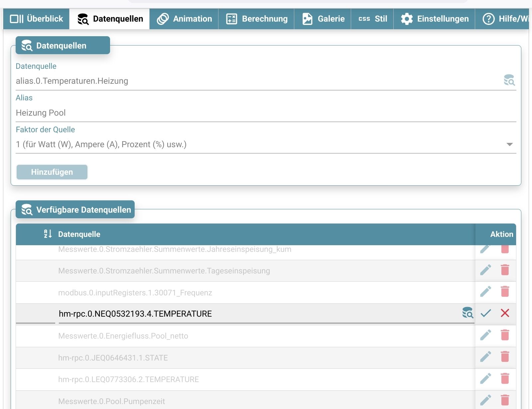Open the Überblick tab
This screenshot has height=409, width=532.
tap(37, 19)
